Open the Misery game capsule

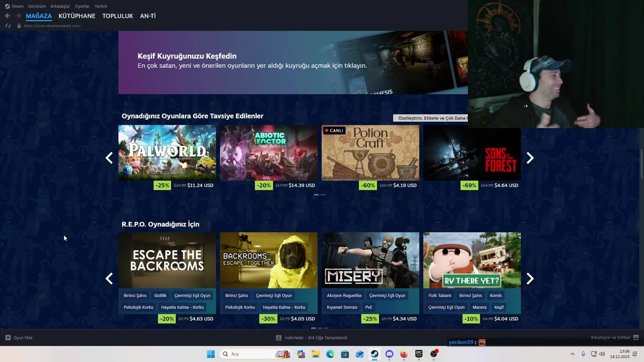coord(370,260)
